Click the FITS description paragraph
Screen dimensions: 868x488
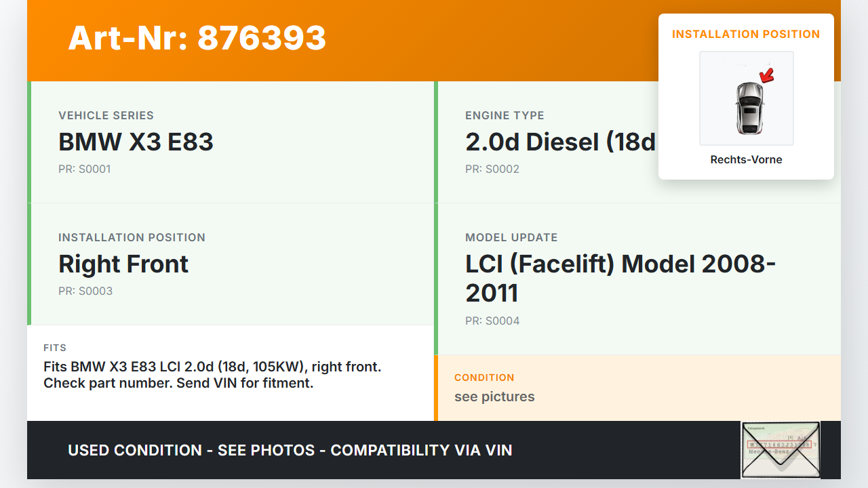(212, 375)
